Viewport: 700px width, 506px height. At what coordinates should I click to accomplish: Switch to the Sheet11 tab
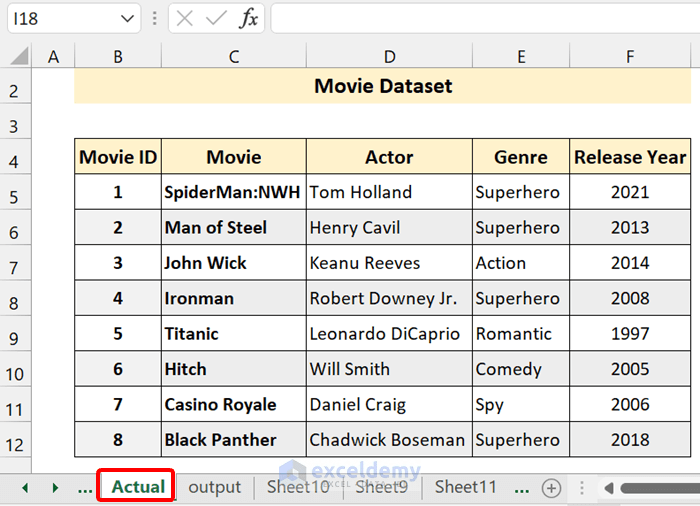pos(466,487)
